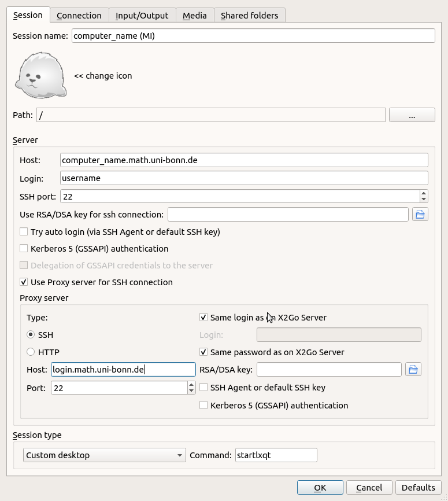Open the Custom desktop session type dropdown
The height and width of the screenshot is (501, 448).
click(x=104, y=455)
